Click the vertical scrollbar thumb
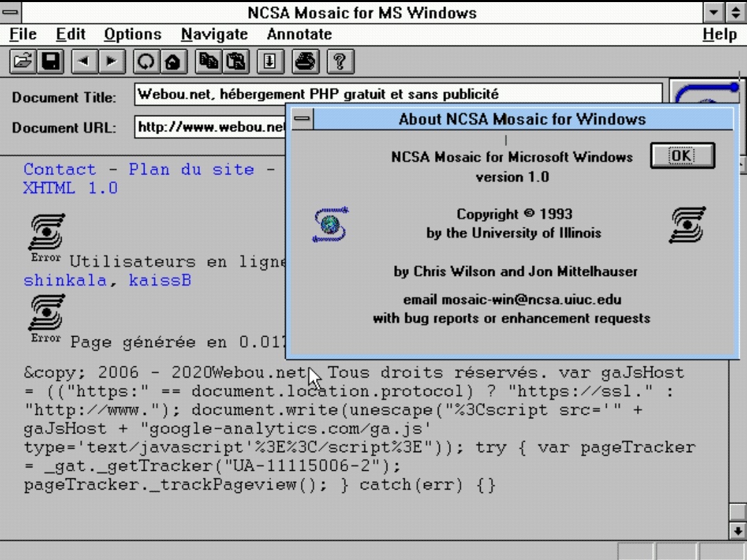 click(737, 512)
